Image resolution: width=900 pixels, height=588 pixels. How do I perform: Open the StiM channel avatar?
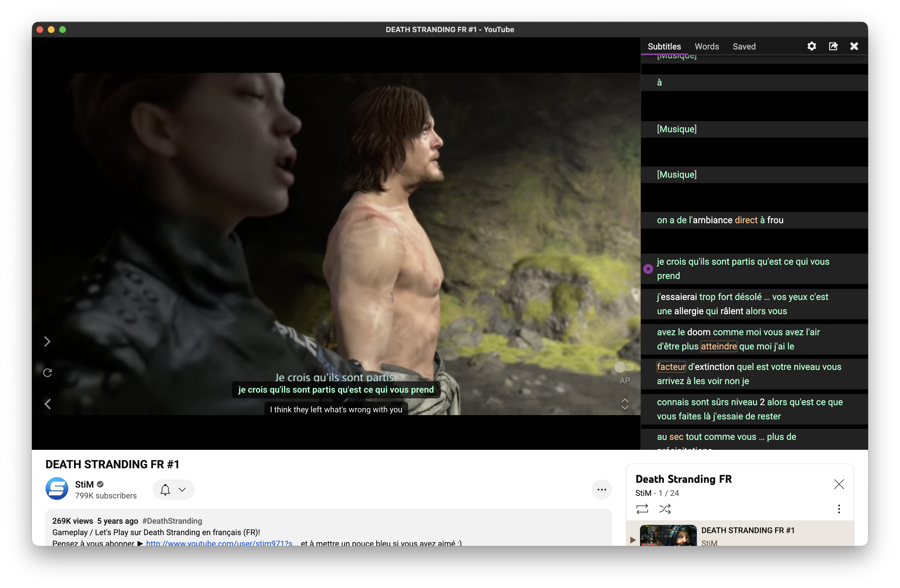coord(57,489)
